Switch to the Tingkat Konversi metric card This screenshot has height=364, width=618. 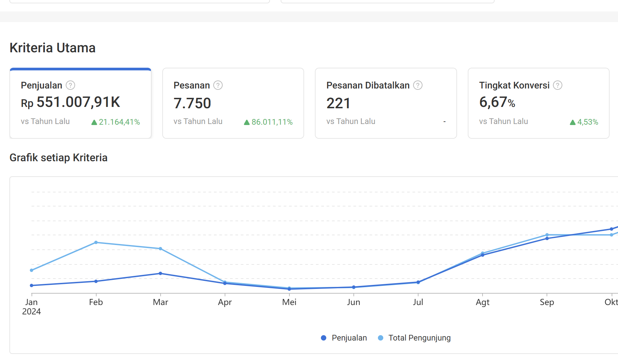click(x=538, y=103)
